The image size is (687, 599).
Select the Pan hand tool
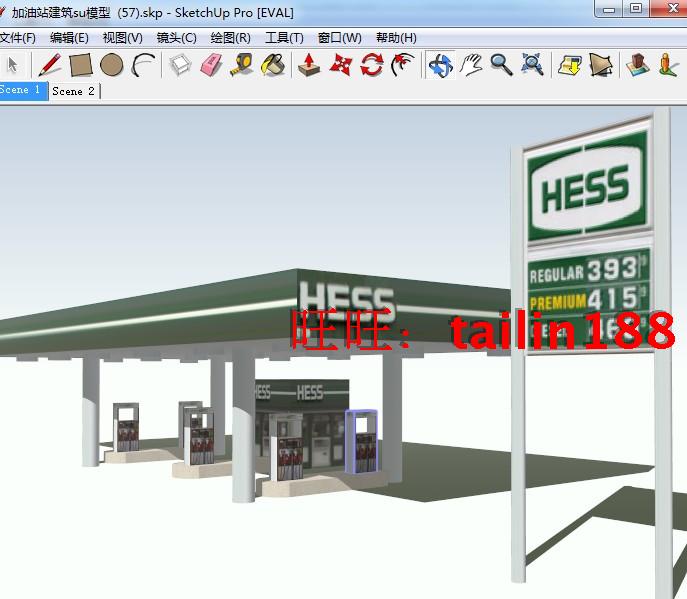coord(471,65)
